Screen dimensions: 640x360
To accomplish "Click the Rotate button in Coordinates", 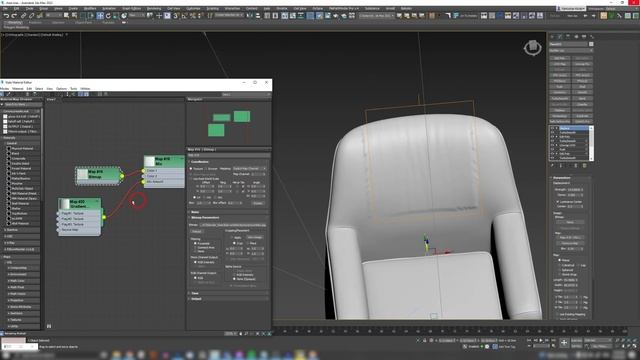I will click(x=258, y=203).
